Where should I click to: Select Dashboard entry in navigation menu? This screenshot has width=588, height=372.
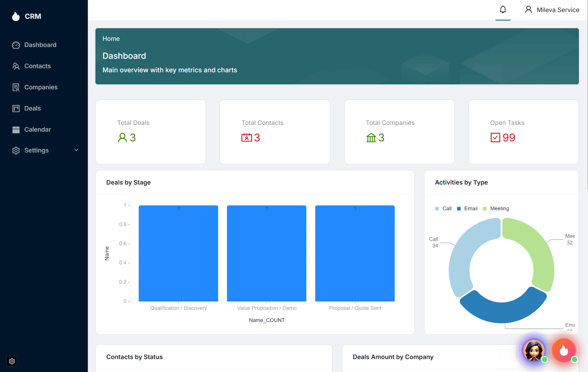pos(40,45)
